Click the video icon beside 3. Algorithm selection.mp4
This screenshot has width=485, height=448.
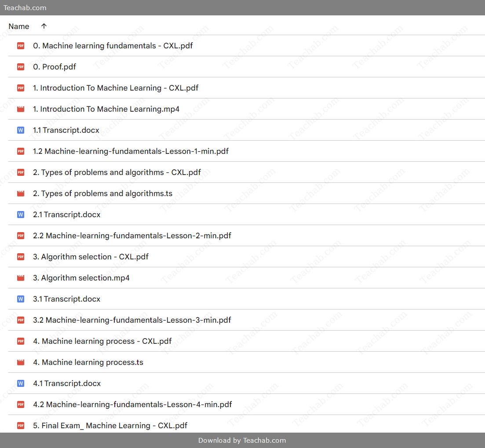click(x=21, y=278)
